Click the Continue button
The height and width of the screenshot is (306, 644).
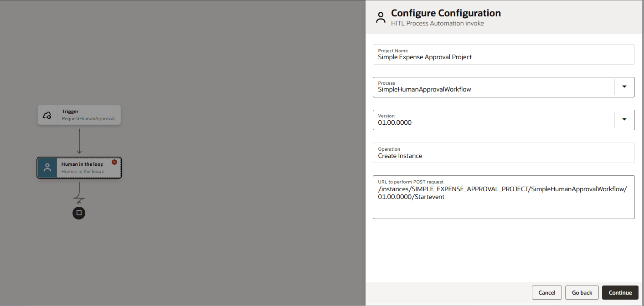tap(620, 292)
